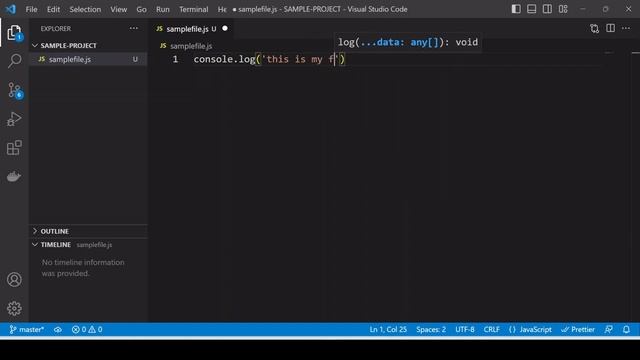Click the feedback icon in status bar
The width and height of the screenshot is (640, 360).
[x=609, y=329]
